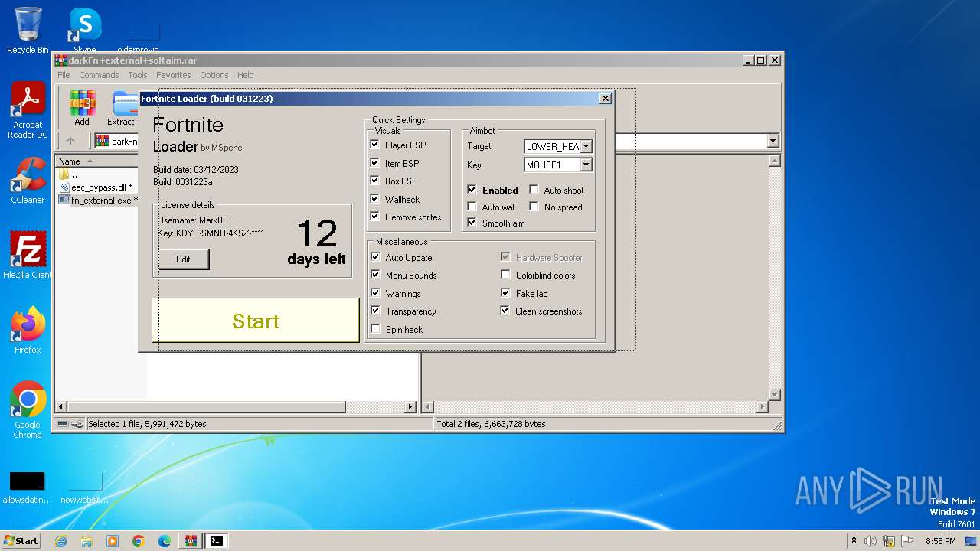Click the WinRAR taskbar icon
This screenshot has height=551, width=980.
tap(190, 541)
